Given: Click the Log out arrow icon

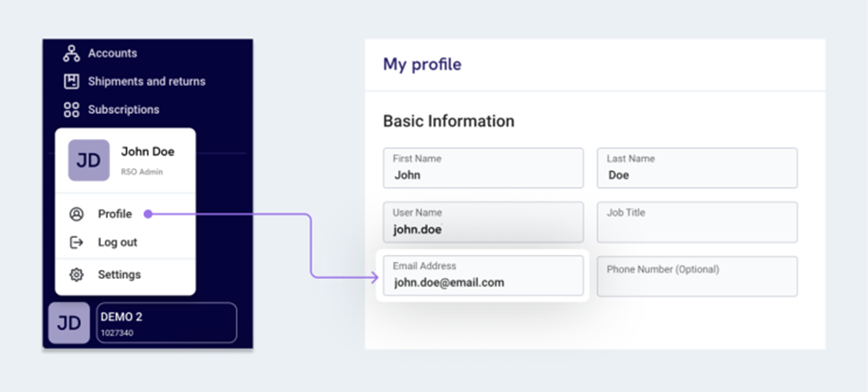Looking at the screenshot, I should (77, 242).
